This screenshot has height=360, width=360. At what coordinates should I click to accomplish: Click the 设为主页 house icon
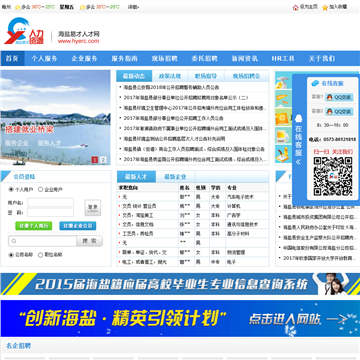coord(295,7)
